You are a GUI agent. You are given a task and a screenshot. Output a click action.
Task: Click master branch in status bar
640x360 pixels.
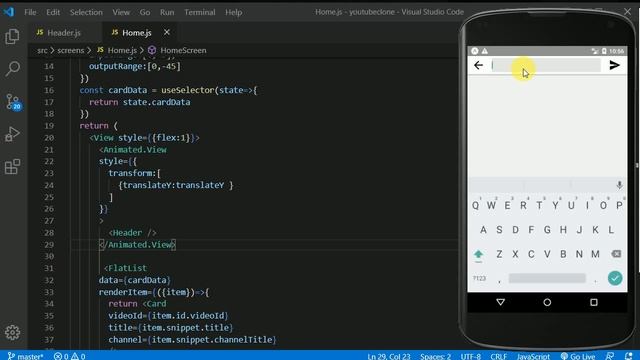point(26,356)
